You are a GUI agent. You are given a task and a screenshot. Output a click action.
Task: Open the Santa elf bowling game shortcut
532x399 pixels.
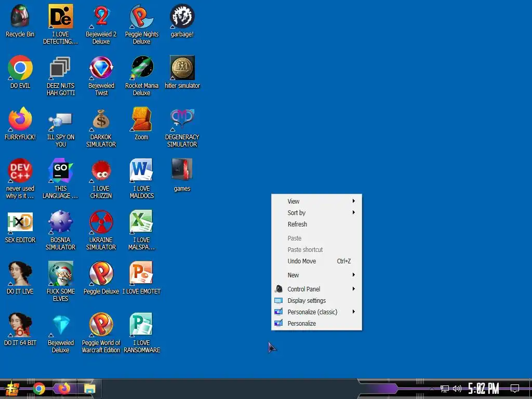[x=60, y=282]
